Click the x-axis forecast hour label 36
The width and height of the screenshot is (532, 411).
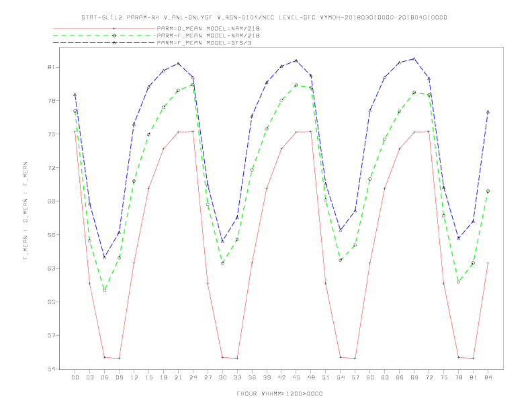coord(252,377)
